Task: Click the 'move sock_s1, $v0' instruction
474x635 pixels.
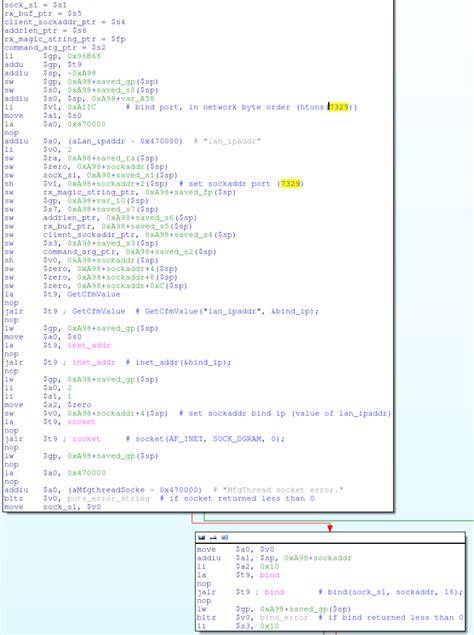Action: [x=53, y=507]
